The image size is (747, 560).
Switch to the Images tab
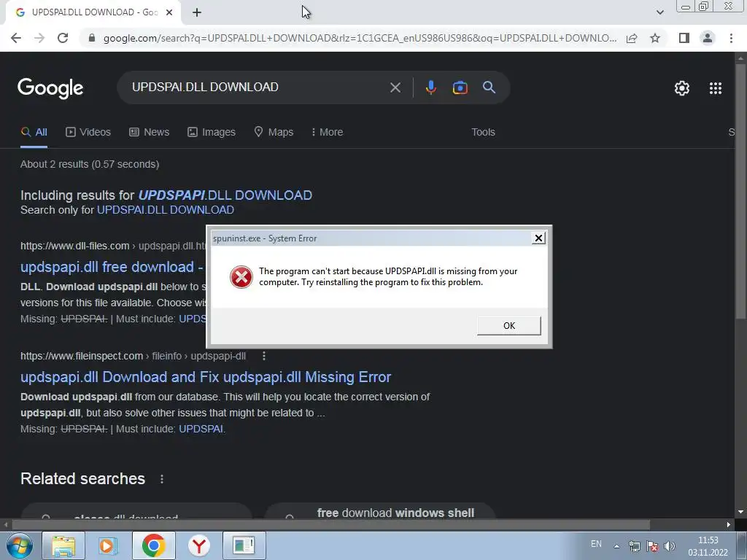[x=212, y=133]
